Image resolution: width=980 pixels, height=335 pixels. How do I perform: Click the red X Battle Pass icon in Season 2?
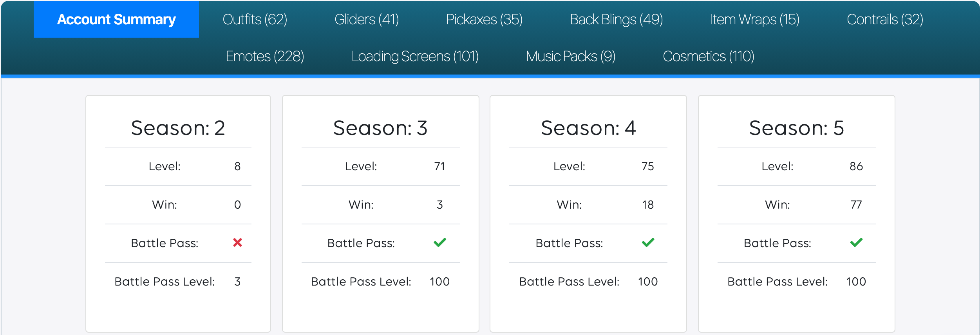[237, 243]
